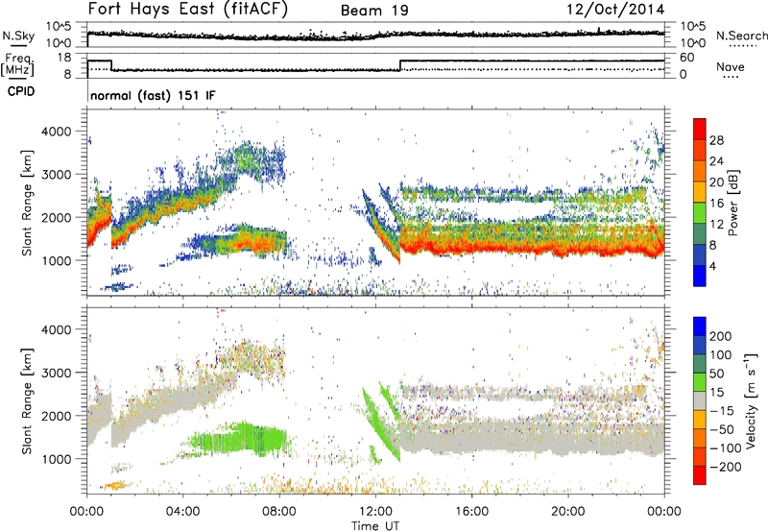Select the velocity panel 'Slant Range [km]' label
The height and width of the screenshot is (532, 768).
click(28, 401)
